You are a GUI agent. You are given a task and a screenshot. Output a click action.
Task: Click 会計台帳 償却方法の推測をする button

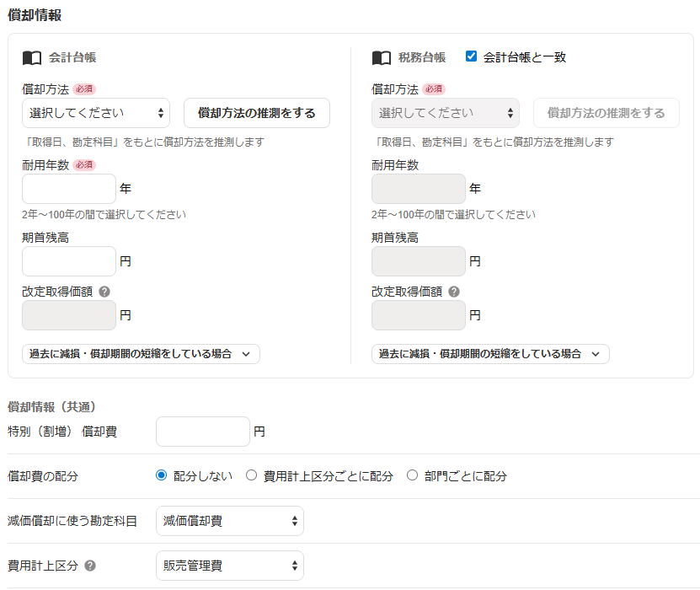(x=257, y=113)
